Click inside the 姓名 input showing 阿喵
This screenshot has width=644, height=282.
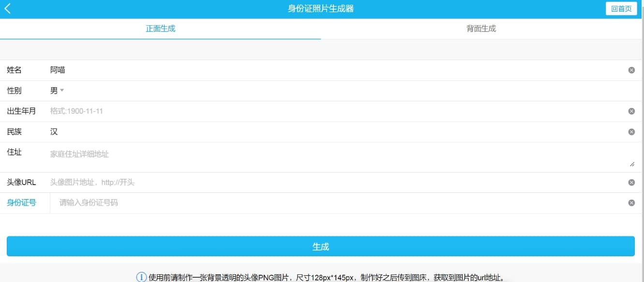[194, 70]
